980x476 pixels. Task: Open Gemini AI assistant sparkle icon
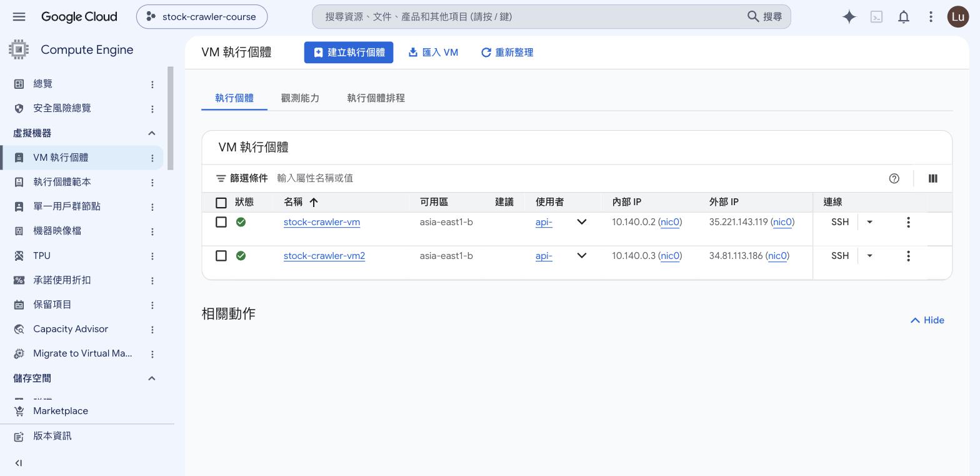coord(849,17)
